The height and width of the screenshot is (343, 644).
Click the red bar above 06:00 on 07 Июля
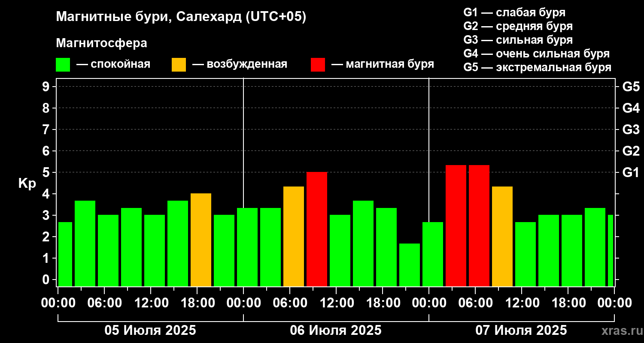coord(479,226)
